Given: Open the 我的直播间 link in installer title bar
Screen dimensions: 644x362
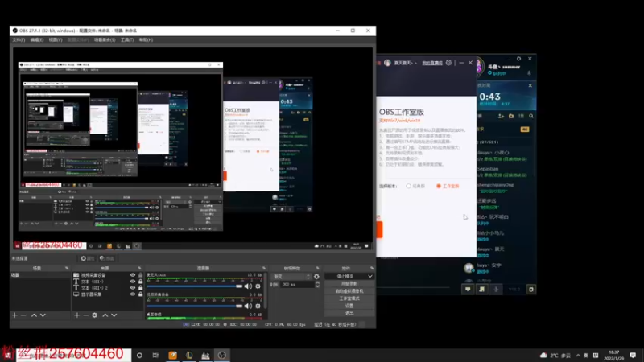Looking at the screenshot, I should (x=432, y=63).
